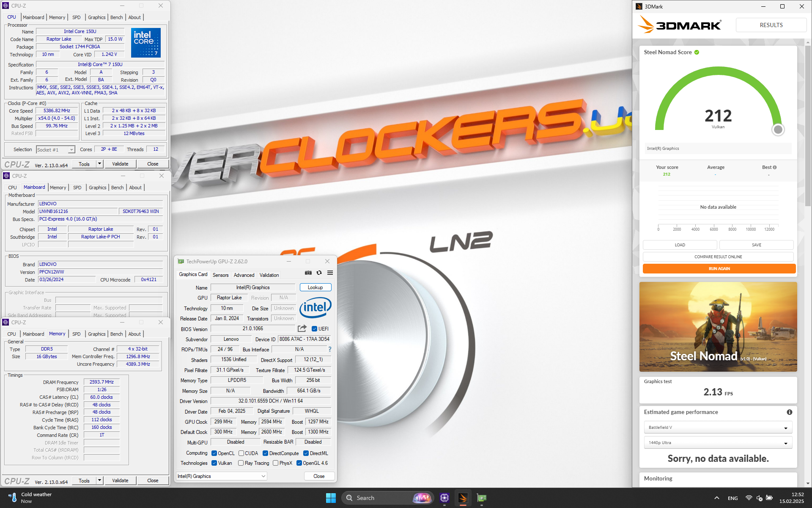Click the Wi-Fi tray icon
This screenshot has height=508, width=812.
(x=749, y=498)
